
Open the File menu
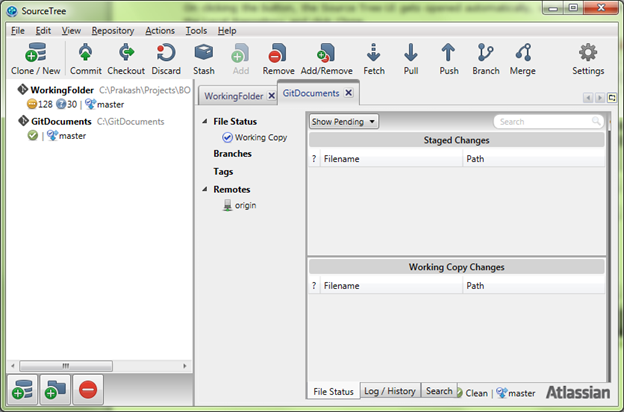click(x=18, y=31)
